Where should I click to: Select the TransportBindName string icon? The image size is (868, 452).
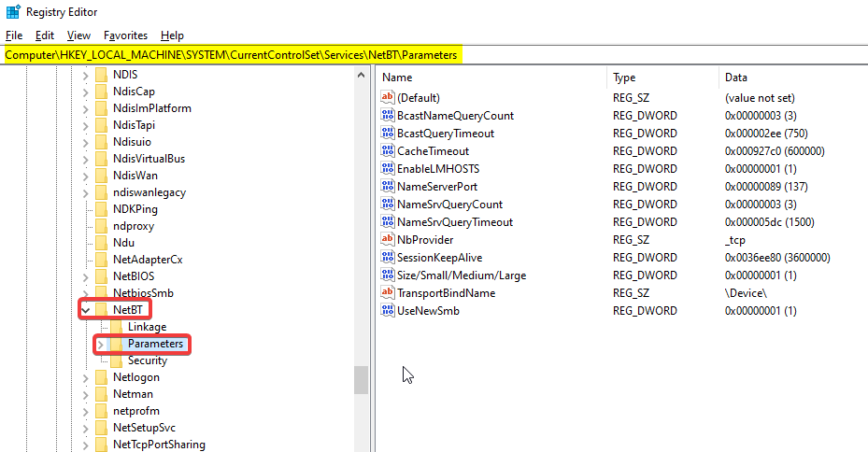click(388, 292)
